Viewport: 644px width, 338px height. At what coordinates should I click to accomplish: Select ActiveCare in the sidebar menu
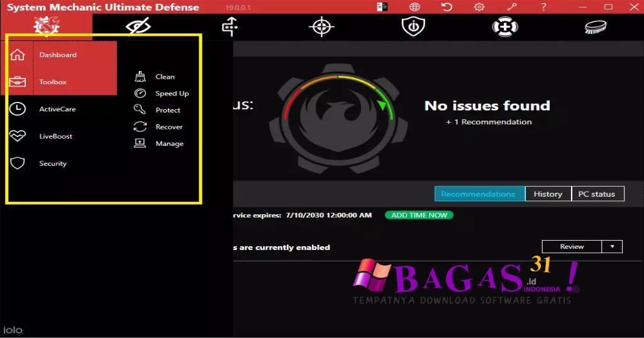(57, 109)
